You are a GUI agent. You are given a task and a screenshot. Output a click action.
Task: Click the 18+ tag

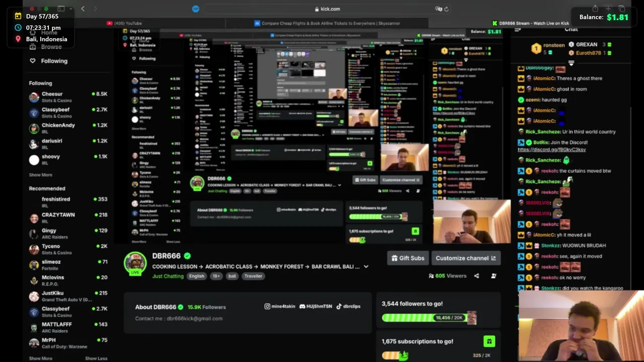(216, 276)
